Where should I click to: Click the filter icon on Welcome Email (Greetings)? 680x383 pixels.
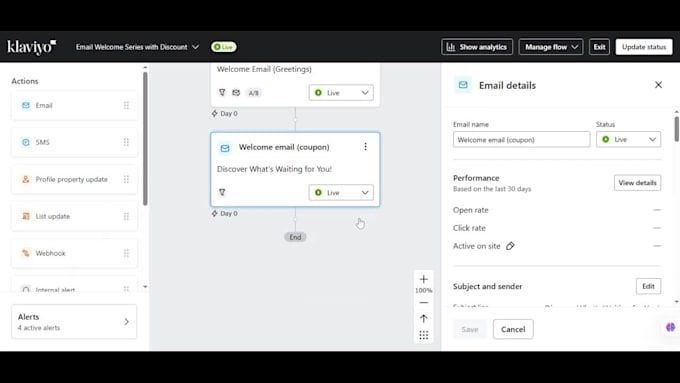[222, 92]
